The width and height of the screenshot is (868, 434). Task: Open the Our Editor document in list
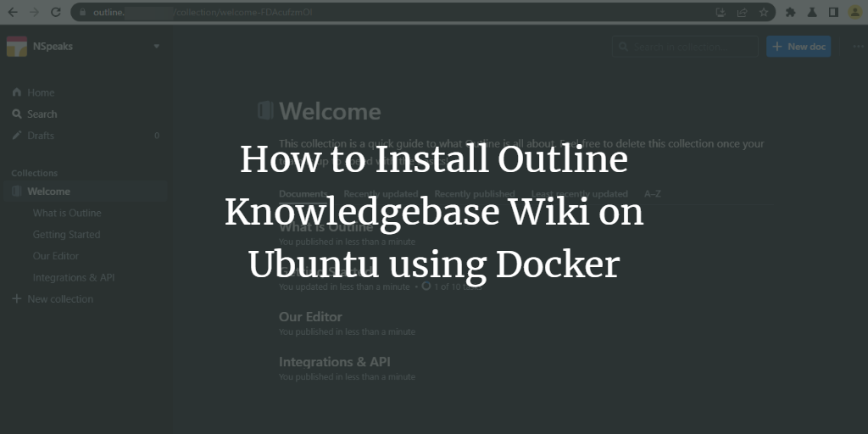[x=310, y=317]
